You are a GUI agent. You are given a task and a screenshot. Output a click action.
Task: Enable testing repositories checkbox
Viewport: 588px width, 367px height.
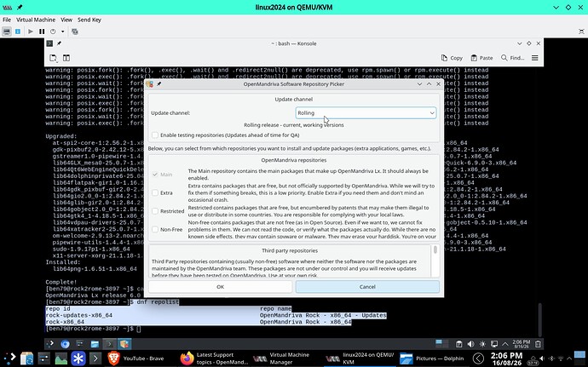(x=155, y=135)
